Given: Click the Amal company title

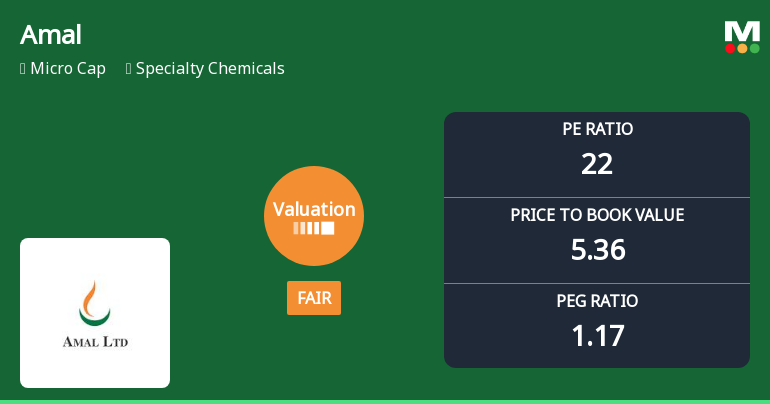Looking at the screenshot, I should click(x=51, y=35).
